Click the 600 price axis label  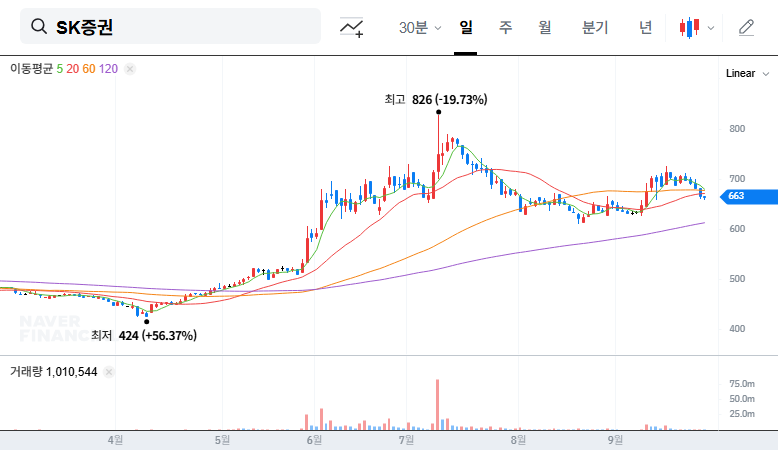(737, 229)
